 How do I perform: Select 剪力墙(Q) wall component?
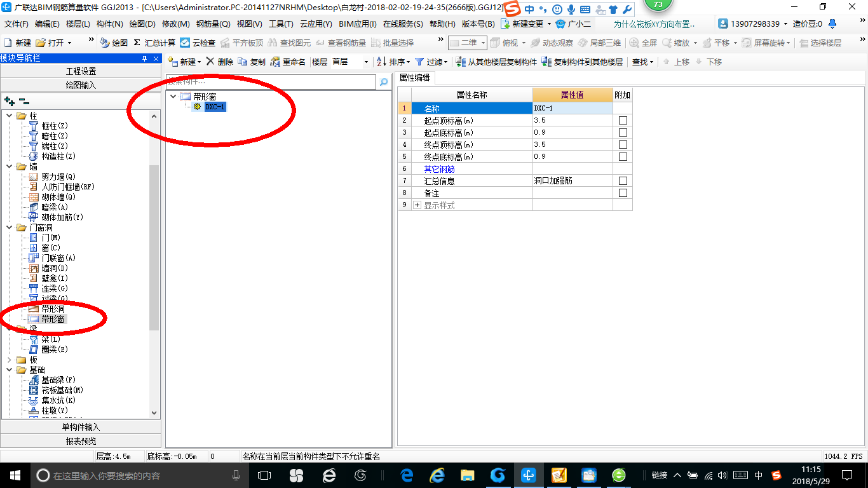point(58,177)
